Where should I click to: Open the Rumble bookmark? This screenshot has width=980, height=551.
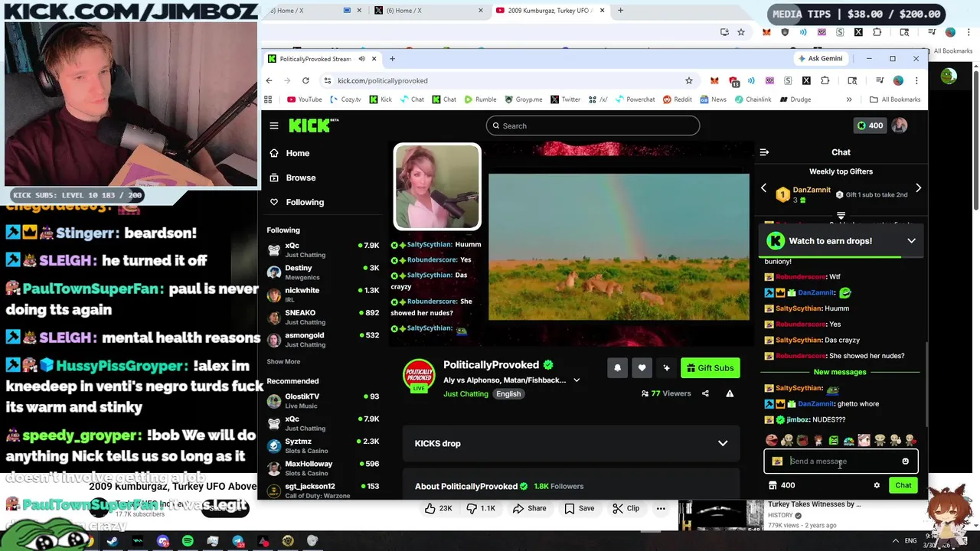480,99
